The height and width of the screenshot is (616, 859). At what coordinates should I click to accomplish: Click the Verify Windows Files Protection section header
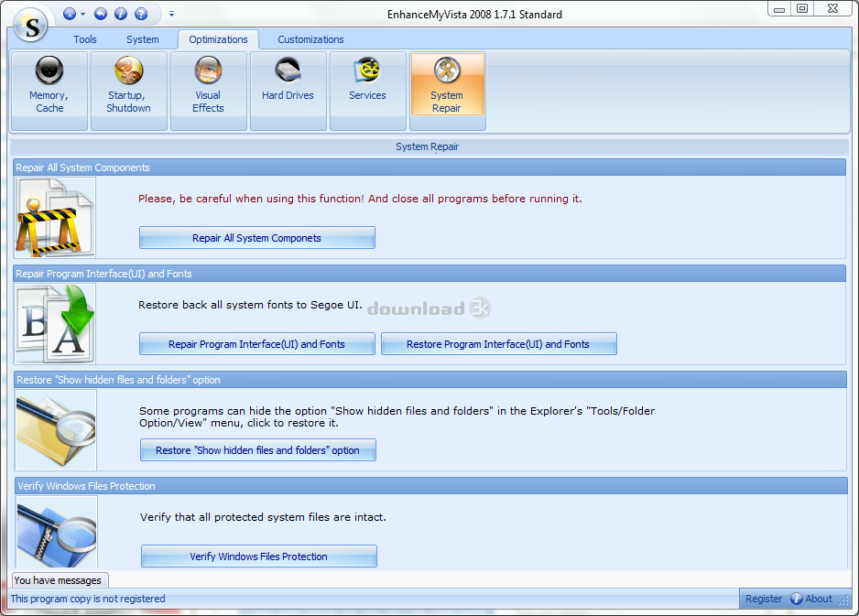coord(431,486)
